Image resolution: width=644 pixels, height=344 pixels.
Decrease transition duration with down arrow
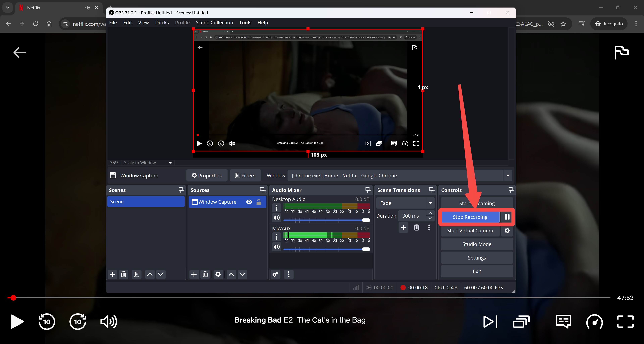pos(430,218)
